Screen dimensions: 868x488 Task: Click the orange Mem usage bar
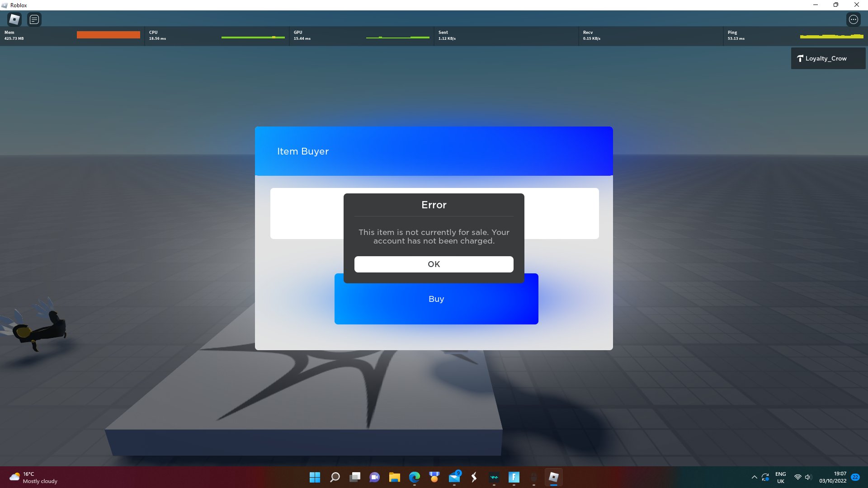(108, 35)
